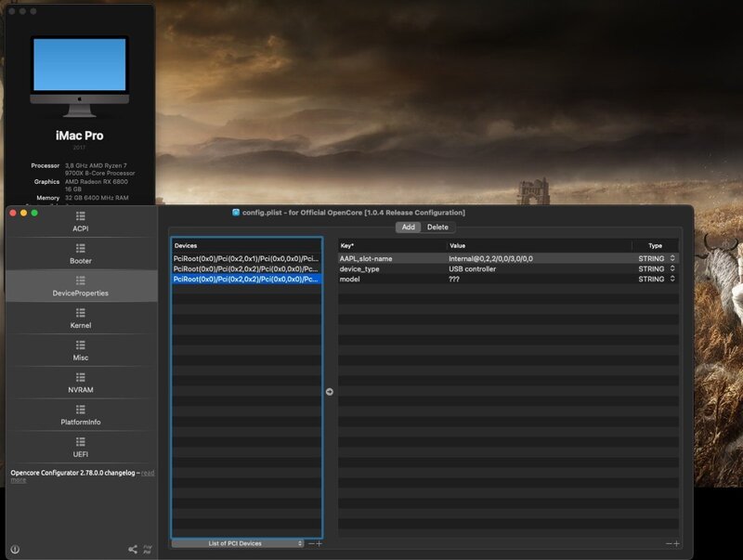
Task: Click the share icon in sidebar footer
Action: 133,549
